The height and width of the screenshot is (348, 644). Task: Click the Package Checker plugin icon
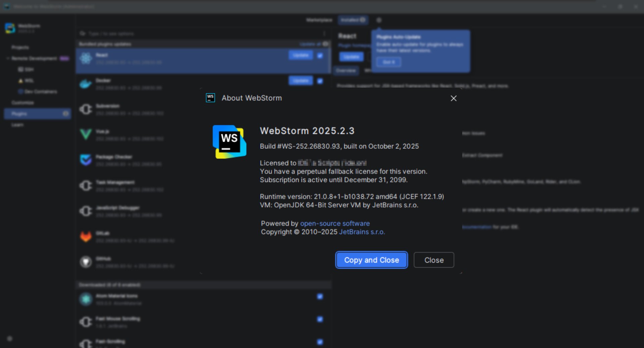click(86, 160)
